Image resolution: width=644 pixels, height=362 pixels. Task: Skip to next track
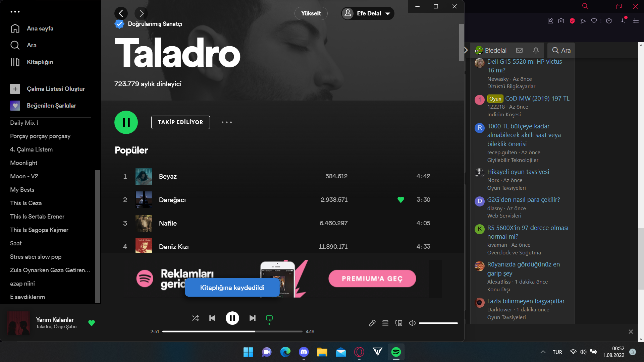[252, 318]
